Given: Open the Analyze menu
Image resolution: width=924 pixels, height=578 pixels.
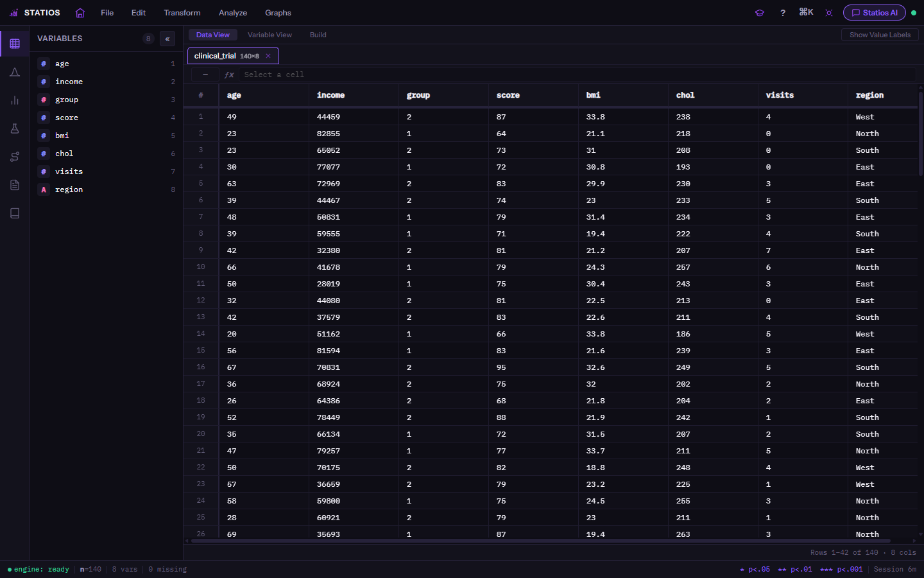Looking at the screenshot, I should coord(233,13).
